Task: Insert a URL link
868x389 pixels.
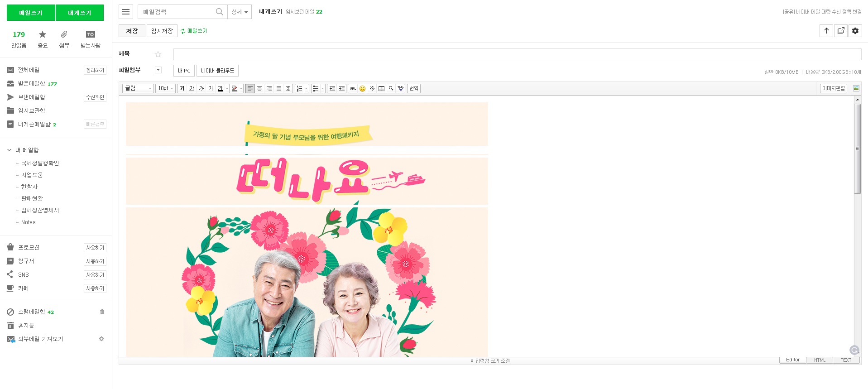Action: click(353, 88)
